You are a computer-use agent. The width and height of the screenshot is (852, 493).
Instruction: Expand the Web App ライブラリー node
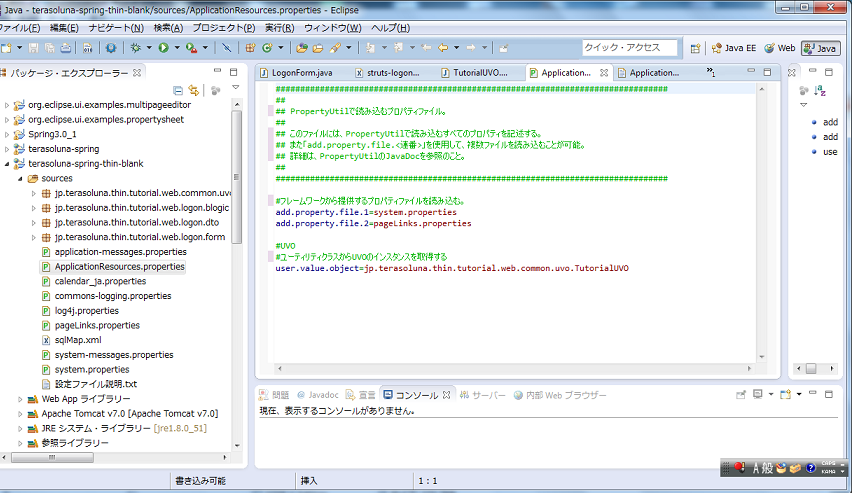point(20,399)
